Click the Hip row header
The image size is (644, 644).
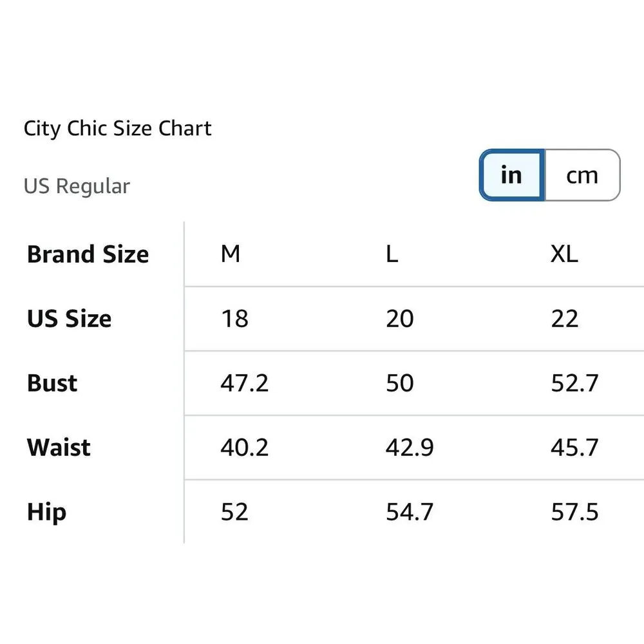(46, 512)
